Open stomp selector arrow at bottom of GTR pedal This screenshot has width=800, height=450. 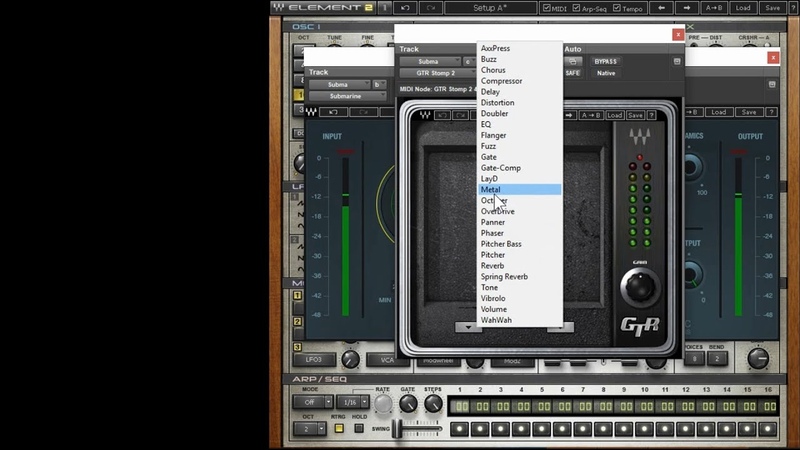[x=468, y=327]
